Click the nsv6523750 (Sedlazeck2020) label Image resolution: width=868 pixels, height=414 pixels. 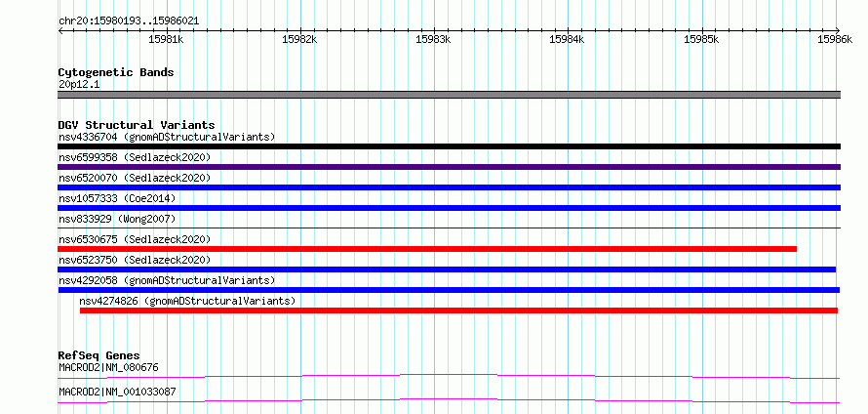click(x=135, y=260)
